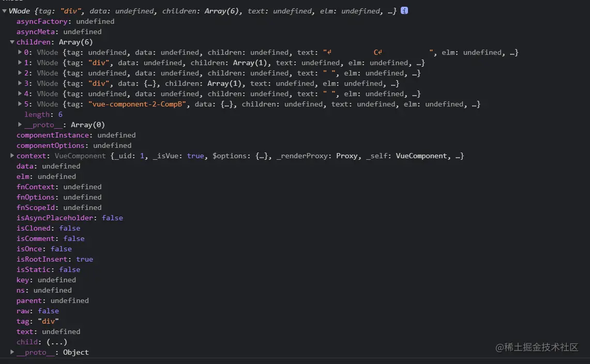The image size is (590, 364).
Task: Expand the context VueComponent property
Action: (12, 156)
